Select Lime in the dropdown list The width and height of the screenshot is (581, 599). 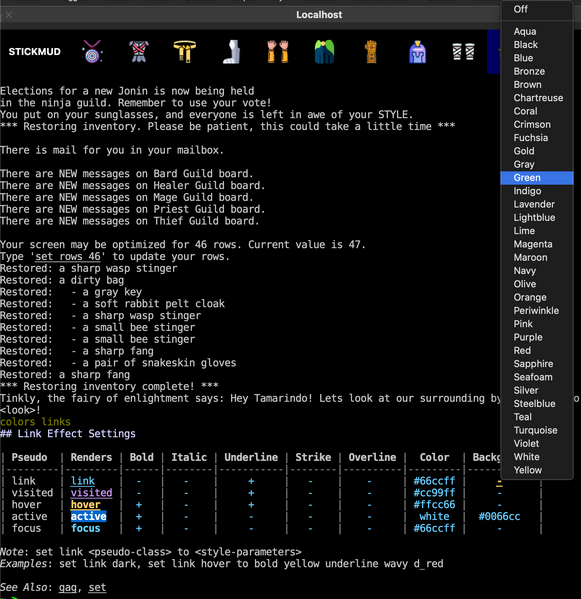click(537, 231)
